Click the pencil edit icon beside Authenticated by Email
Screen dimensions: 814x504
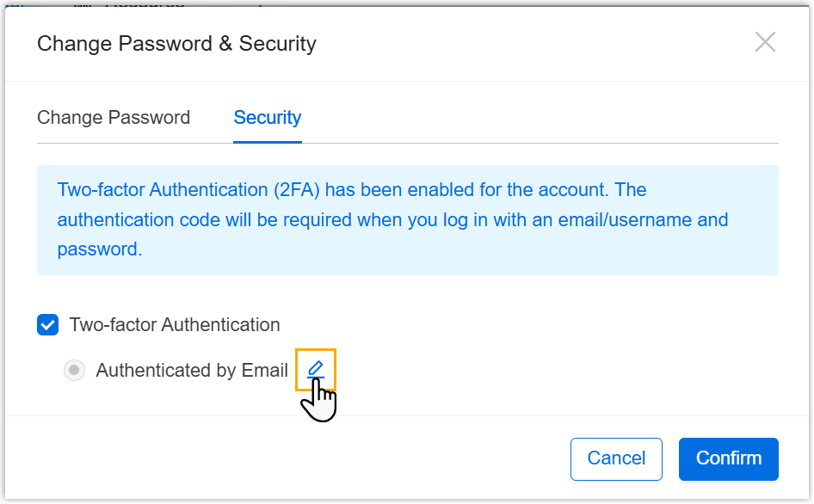coord(316,369)
